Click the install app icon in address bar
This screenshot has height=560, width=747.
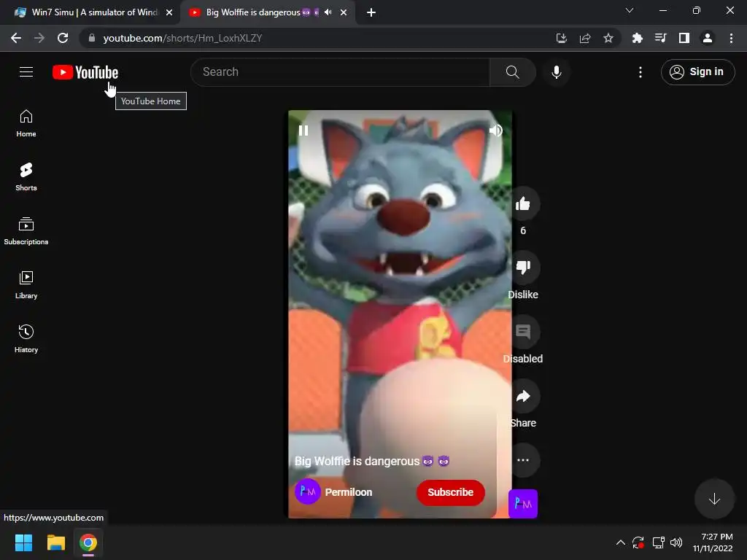(562, 38)
